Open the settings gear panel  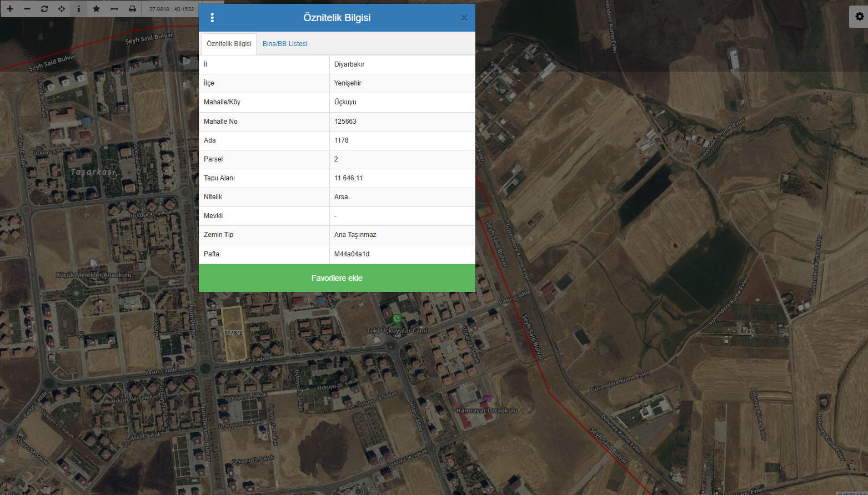tap(859, 17)
